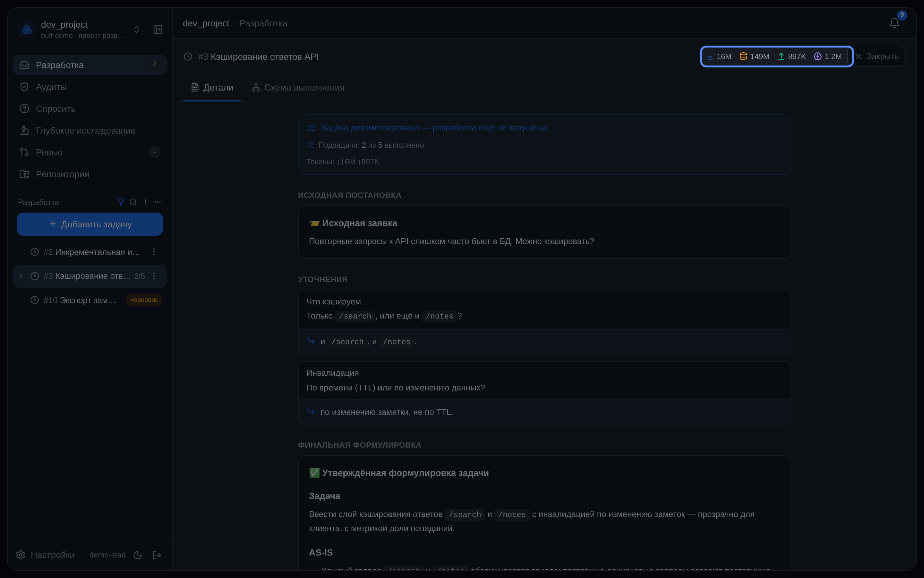Viewport: 924px width, 578px height.
Task: Open Разработка list more options
Action: pos(157,202)
